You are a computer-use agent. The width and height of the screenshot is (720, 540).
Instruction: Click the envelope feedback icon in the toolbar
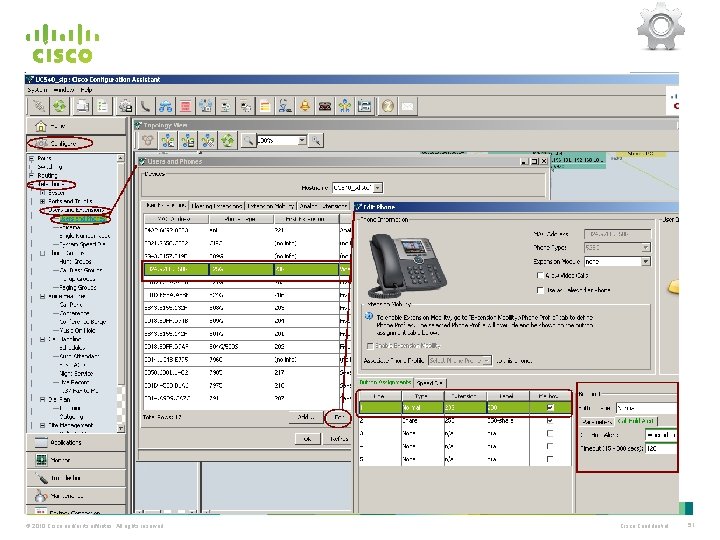(x=408, y=107)
